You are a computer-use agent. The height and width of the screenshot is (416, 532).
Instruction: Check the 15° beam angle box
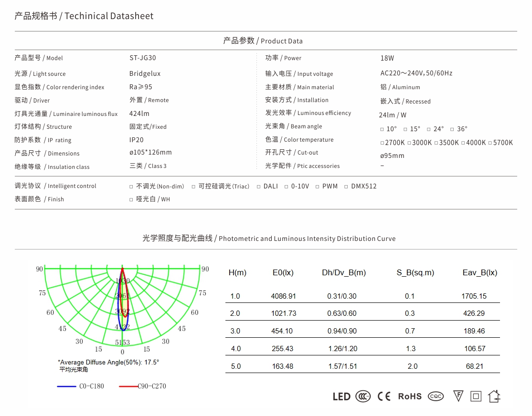coord(405,129)
